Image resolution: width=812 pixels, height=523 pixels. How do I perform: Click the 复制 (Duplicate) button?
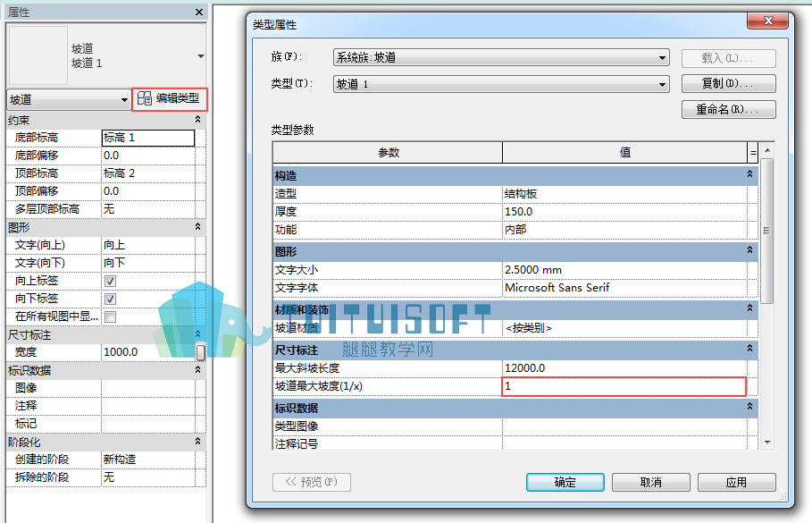[x=729, y=83]
